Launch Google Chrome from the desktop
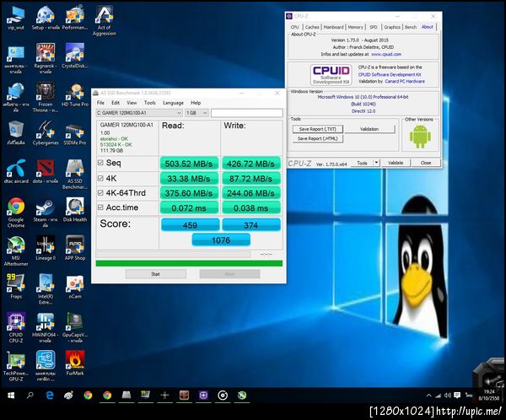The height and width of the screenshot is (420, 506). (16, 213)
